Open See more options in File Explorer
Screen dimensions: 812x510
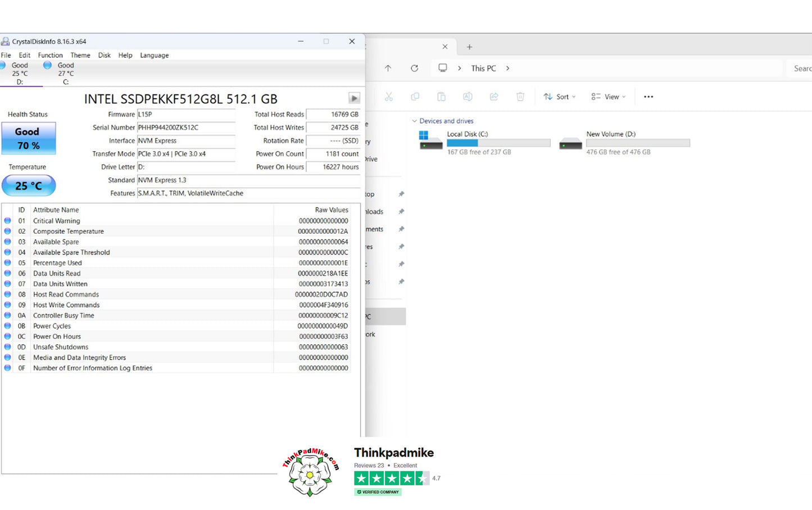(648, 97)
